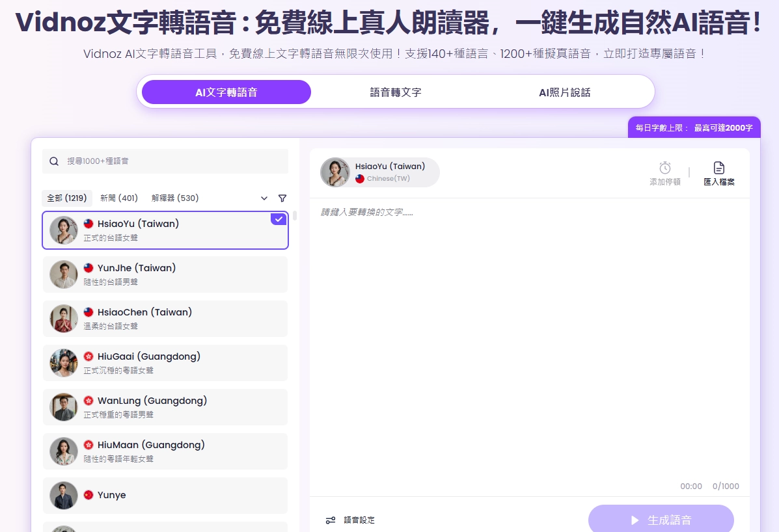Select the 全部 (1219) category tab
Image resolution: width=779 pixels, height=532 pixels.
point(66,198)
